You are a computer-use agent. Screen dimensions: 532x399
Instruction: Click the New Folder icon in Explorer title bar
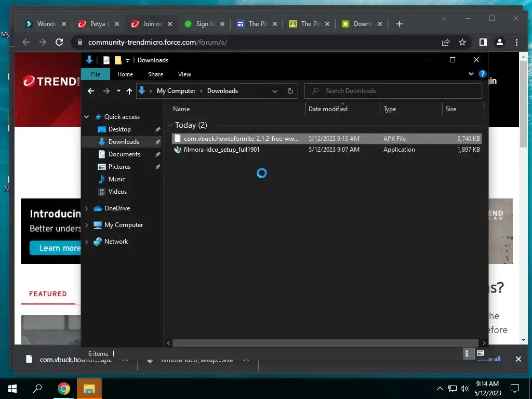tap(118, 60)
